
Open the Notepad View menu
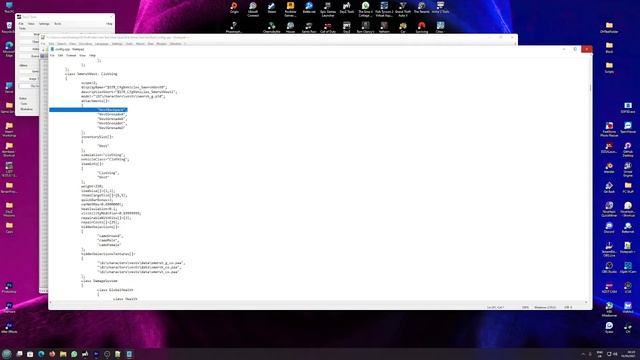[x=82, y=56]
